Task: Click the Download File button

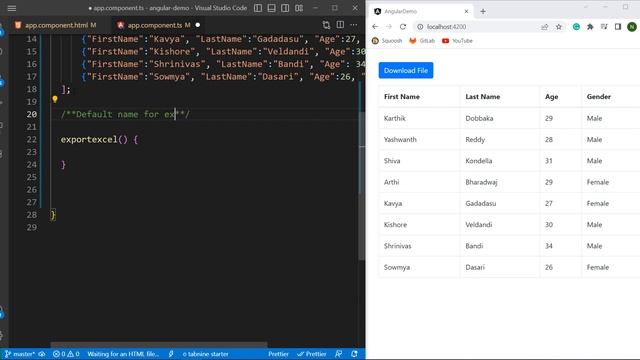Action: [406, 70]
